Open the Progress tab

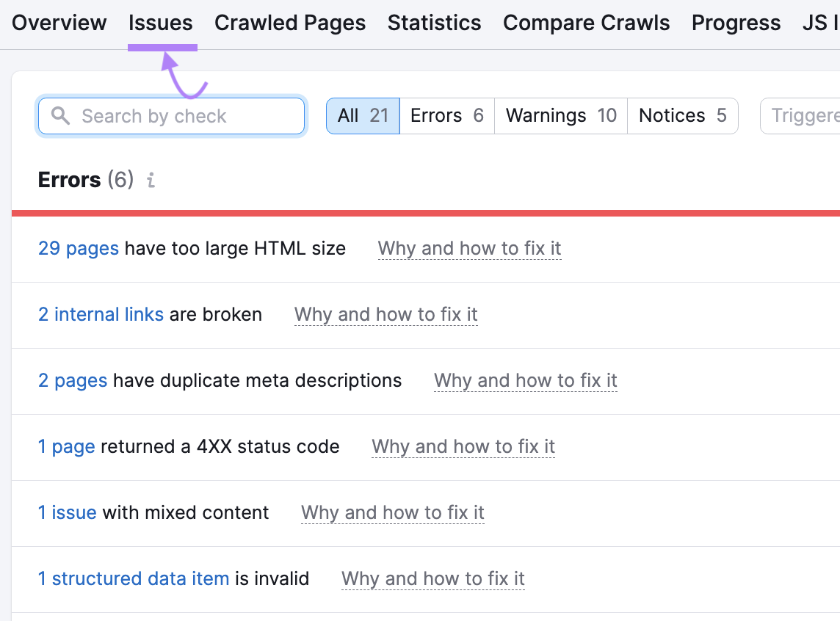tap(736, 23)
